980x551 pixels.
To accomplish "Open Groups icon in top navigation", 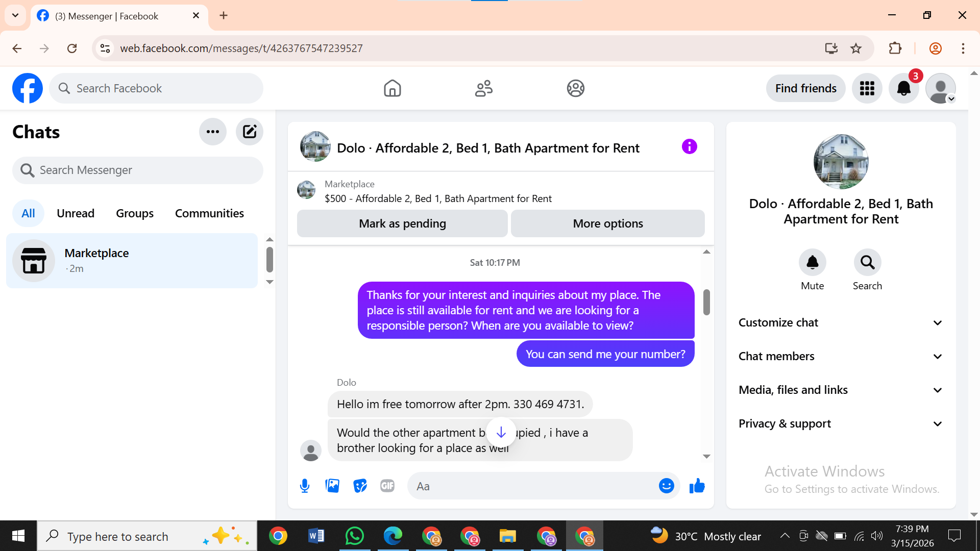I will click(x=575, y=88).
